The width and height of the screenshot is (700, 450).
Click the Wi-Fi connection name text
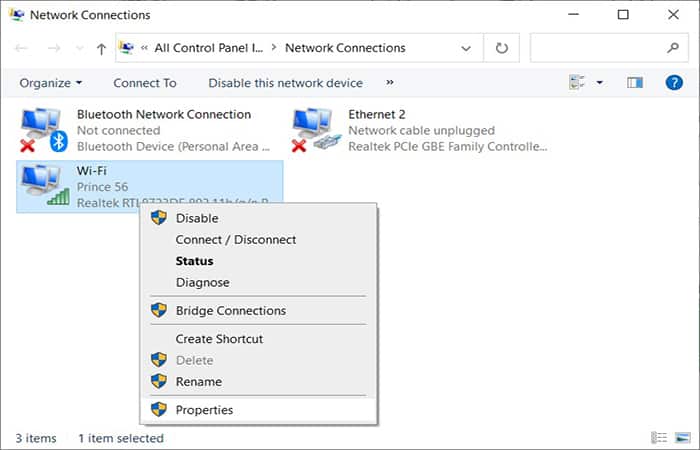pos(92,171)
